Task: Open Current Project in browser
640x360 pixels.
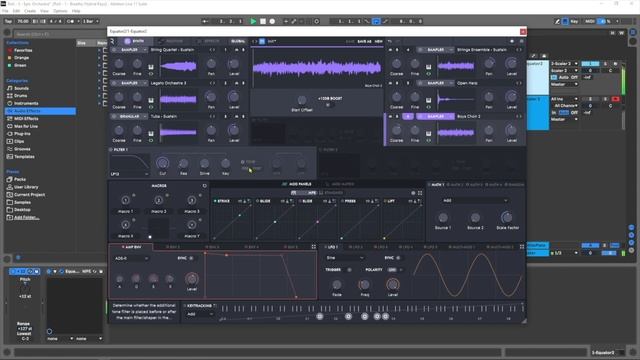Action: [29, 195]
